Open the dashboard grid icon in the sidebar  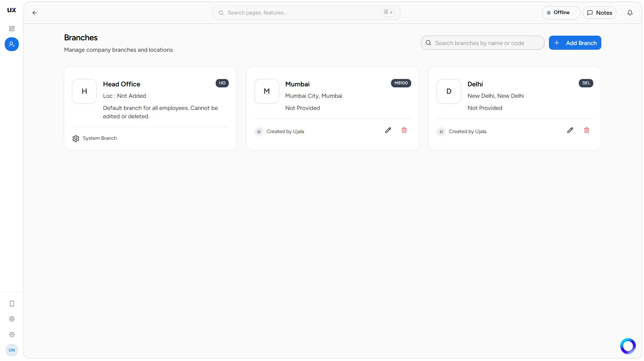[12, 29]
